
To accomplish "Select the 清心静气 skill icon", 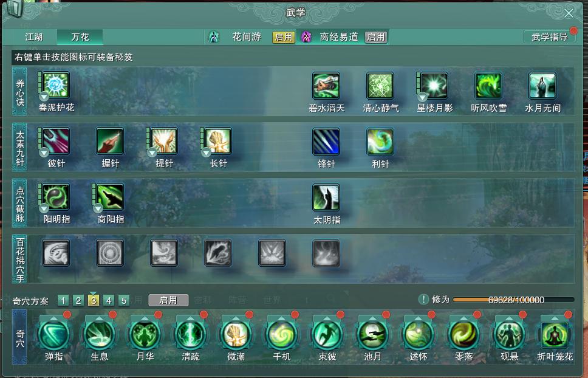I will tap(380, 86).
